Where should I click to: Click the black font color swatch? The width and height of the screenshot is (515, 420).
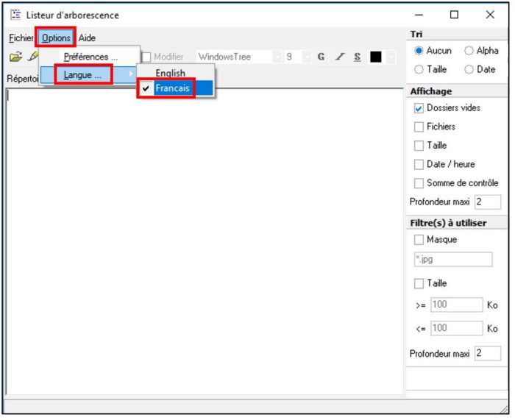[x=375, y=57]
